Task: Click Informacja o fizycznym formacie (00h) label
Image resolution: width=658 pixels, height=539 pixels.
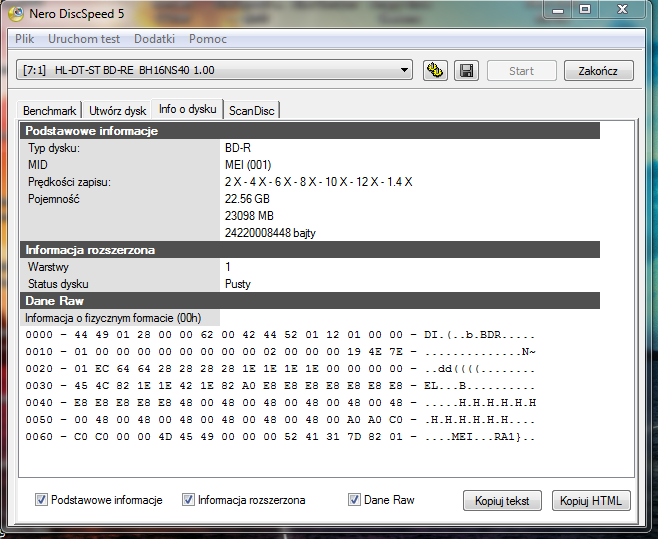Action: [x=113, y=318]
